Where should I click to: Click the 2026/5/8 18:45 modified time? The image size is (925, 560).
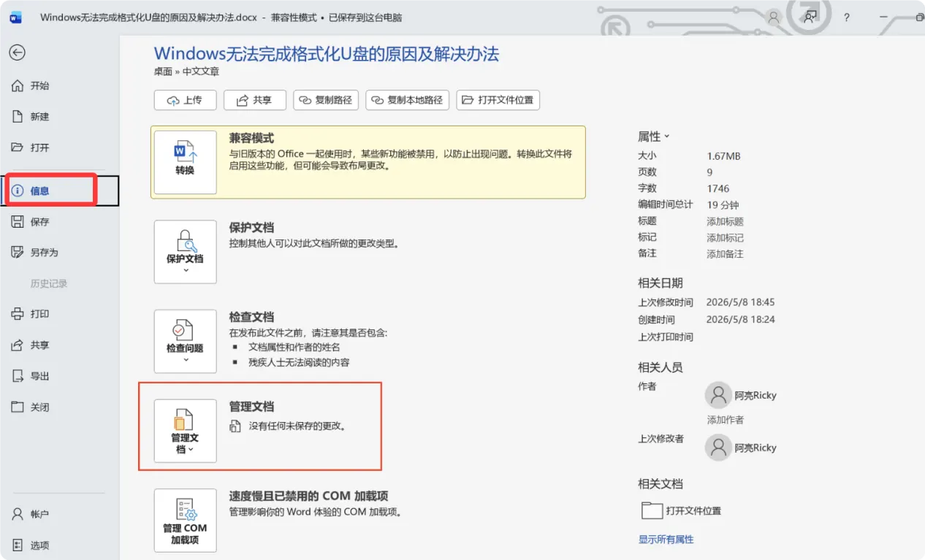(740, 302)
